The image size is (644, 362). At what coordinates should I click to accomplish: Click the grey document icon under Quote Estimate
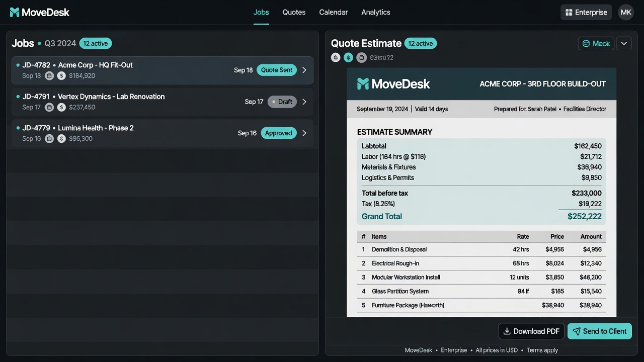tap(361, 57)
